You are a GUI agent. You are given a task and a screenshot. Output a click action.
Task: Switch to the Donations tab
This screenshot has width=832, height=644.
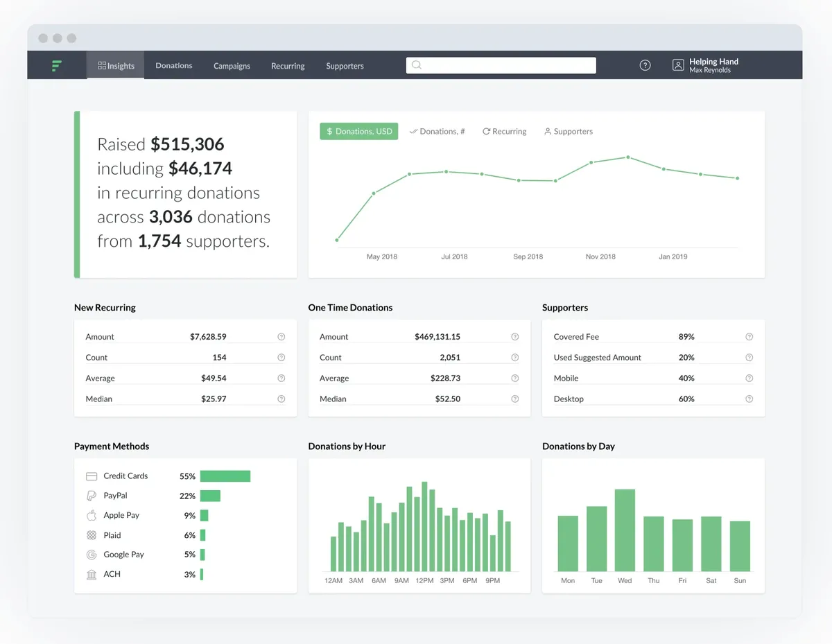[x=174, y=66]
